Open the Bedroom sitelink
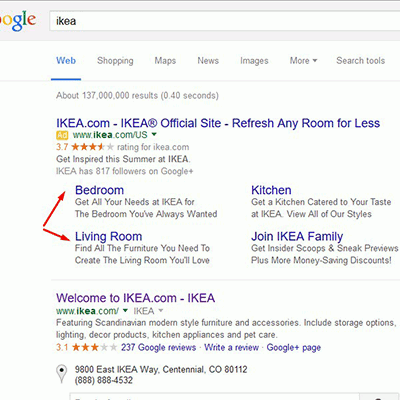 (99, 190)
